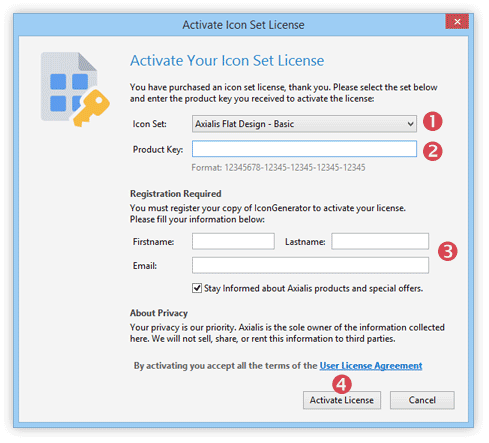Viewport: 489px width, 443px height.
Task: Open the Icon Set combo box
Action: 304,124
